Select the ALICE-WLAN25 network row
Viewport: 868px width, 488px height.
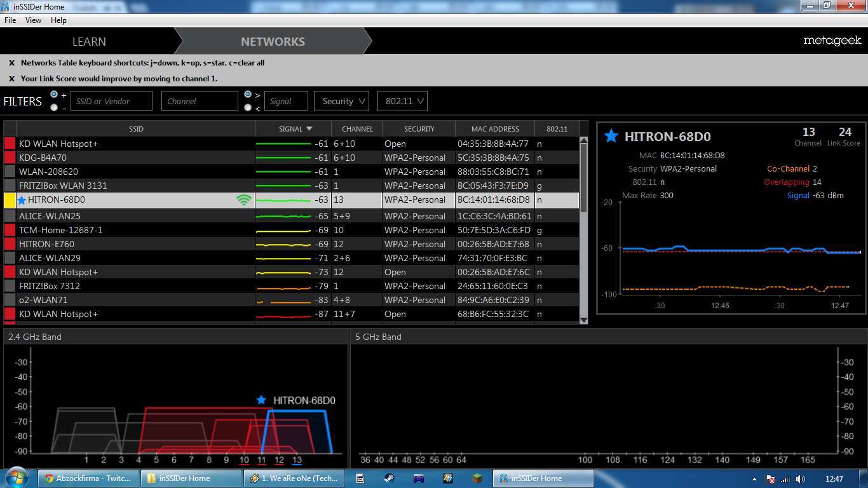pos(292,216)
